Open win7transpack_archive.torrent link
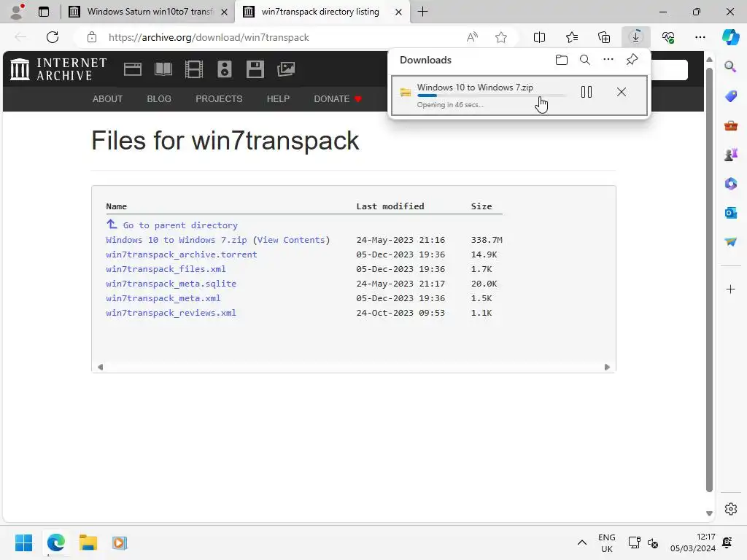Screen dimensions: 747x560 click(182, 254)
